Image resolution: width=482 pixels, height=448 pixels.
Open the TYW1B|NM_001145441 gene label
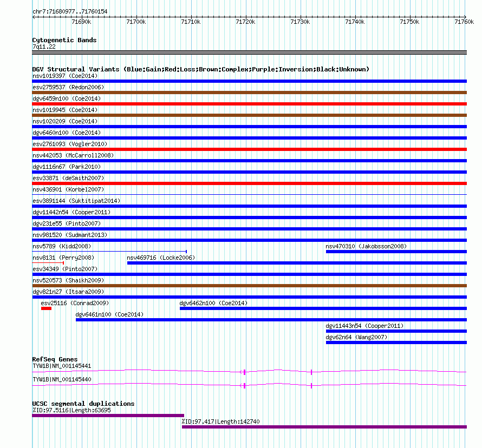tap(62, 366)
